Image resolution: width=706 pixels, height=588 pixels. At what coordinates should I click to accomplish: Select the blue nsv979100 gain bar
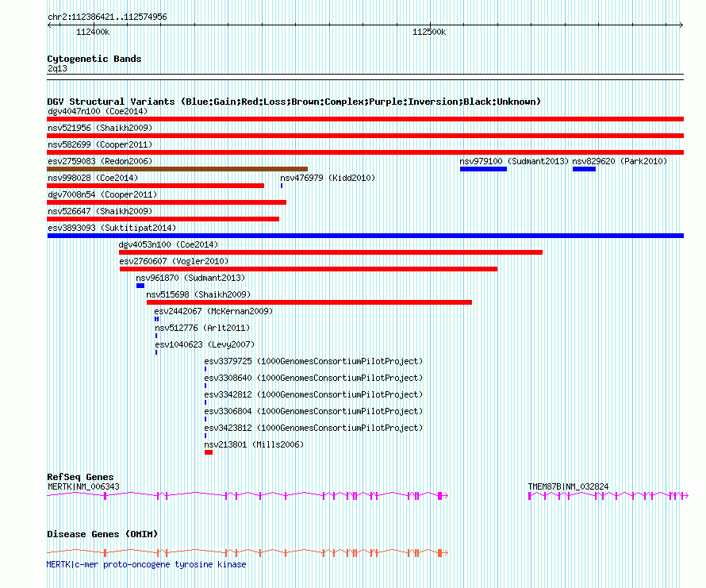click(483, 169)
